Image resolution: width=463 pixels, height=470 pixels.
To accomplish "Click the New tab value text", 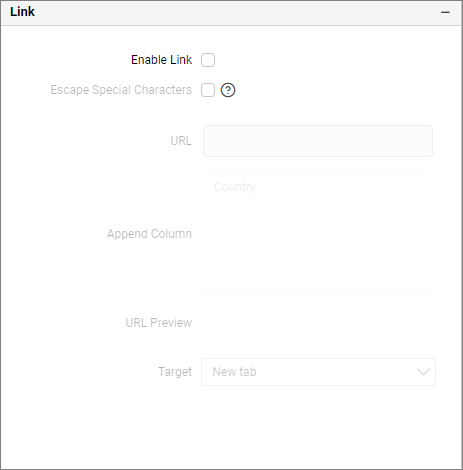I will pyautogui.click(x=234, y=372).
